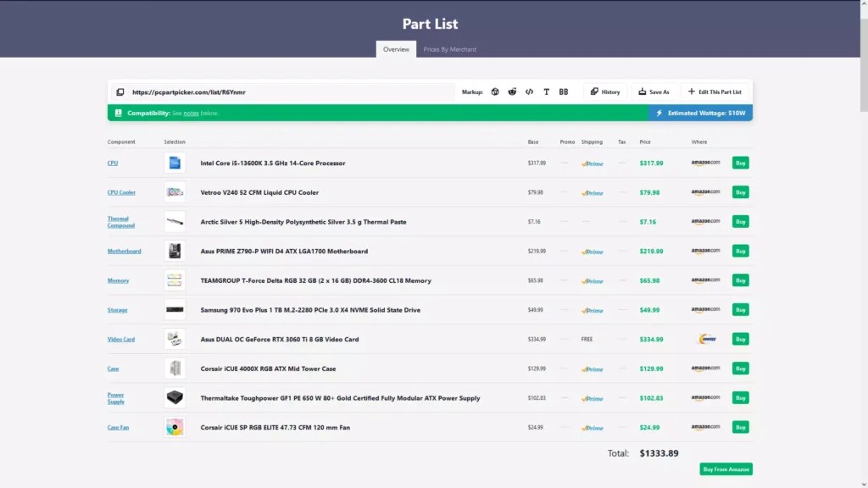This screenshot has width=868, height=488.
Task: Click Prime icon in the Motherboard row
Action: coord(593,252)
